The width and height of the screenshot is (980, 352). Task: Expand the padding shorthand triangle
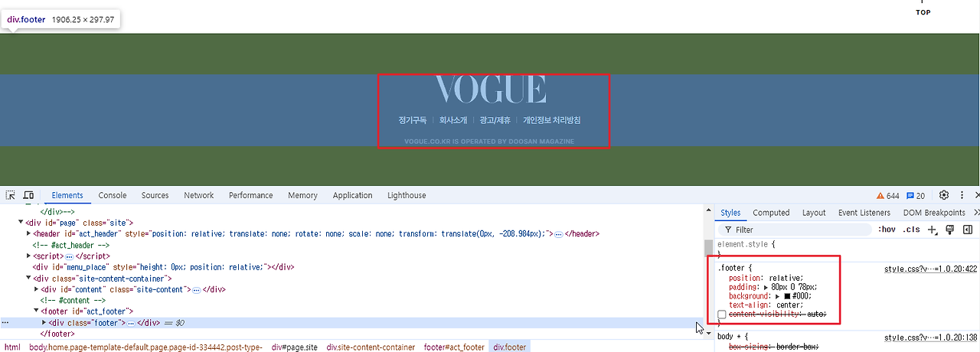pos(767,287)
